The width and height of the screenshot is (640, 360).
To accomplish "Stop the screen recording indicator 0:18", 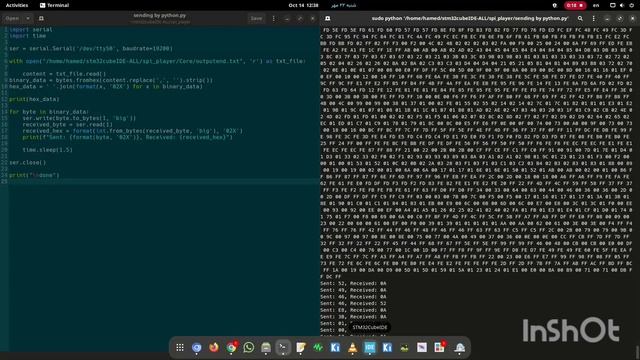I will 575,5.
